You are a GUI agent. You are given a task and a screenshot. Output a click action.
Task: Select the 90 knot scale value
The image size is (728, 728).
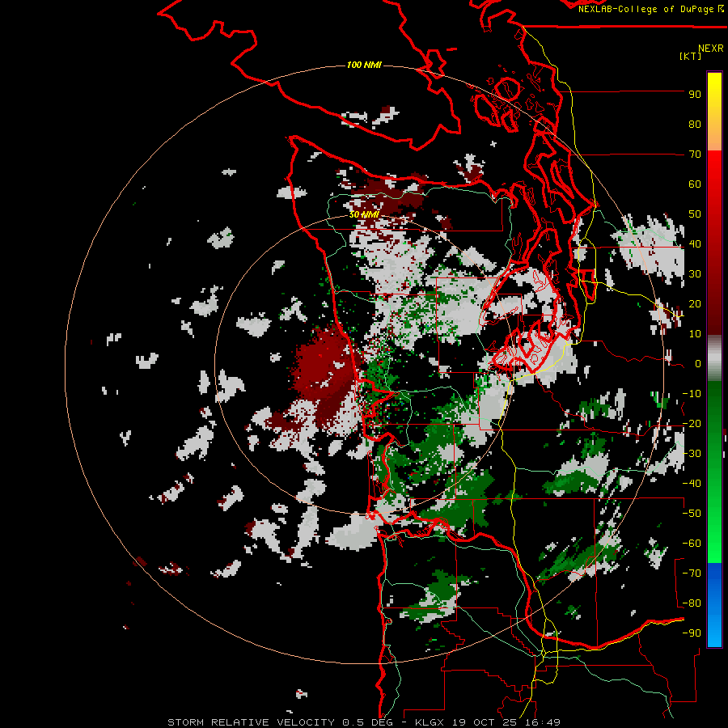click(x=695, y=95)
